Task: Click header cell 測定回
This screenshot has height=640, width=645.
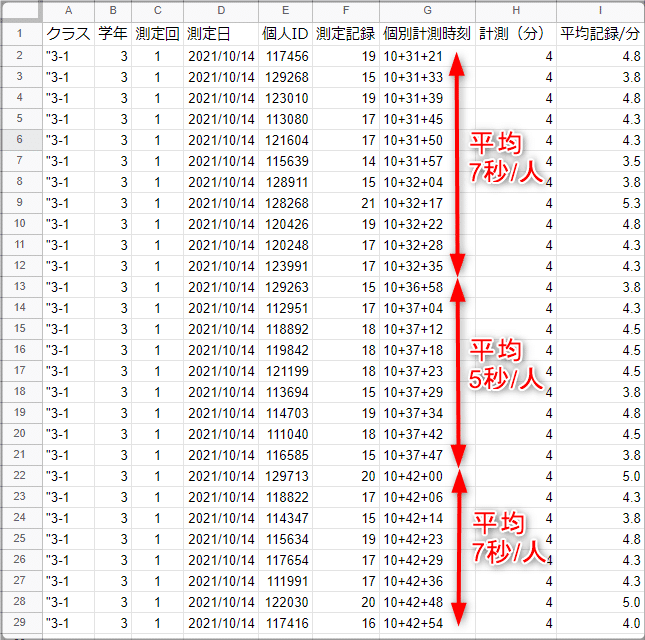Action: (158, 34)
